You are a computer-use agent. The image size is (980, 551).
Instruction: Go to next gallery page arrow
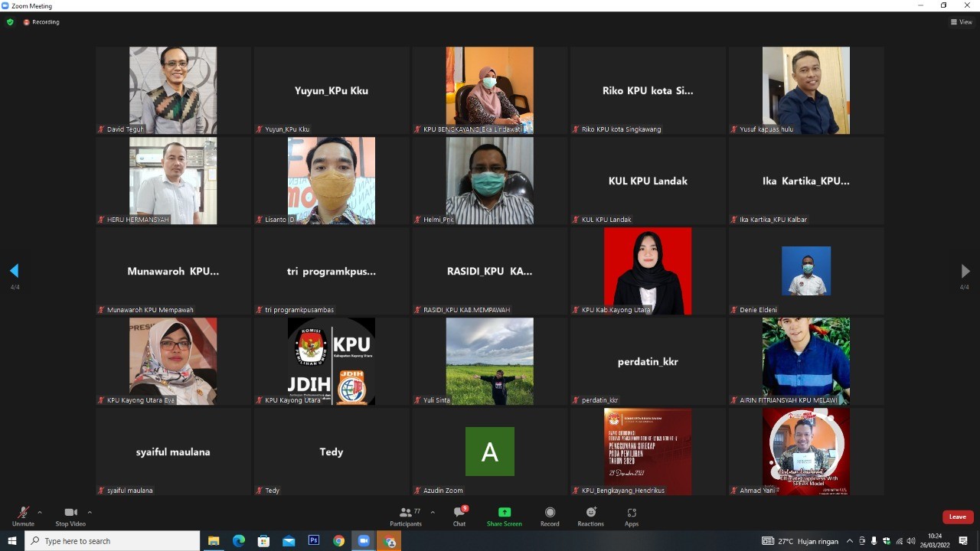965,271
